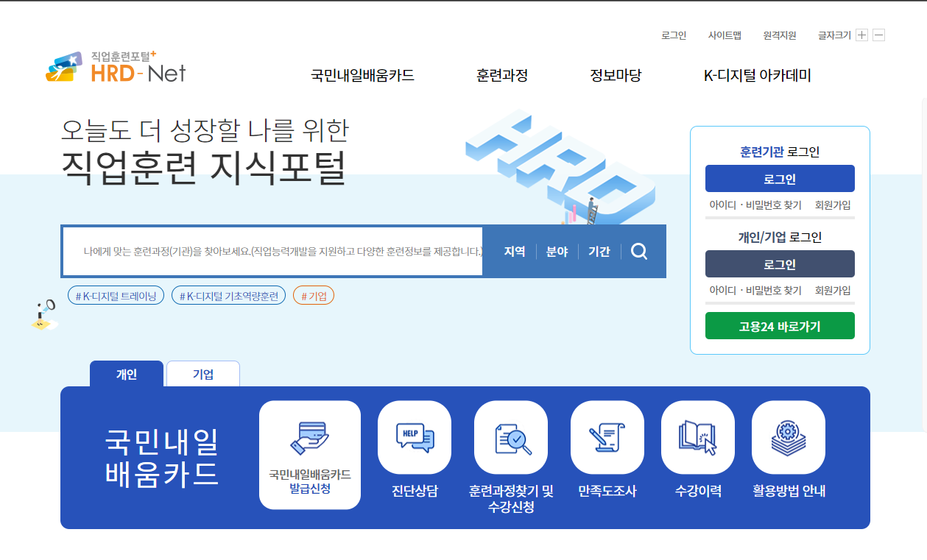Screen dimensions: 927x560
Task: Select #K-디지털 트레이닝 tag
Action: [116, 296]
